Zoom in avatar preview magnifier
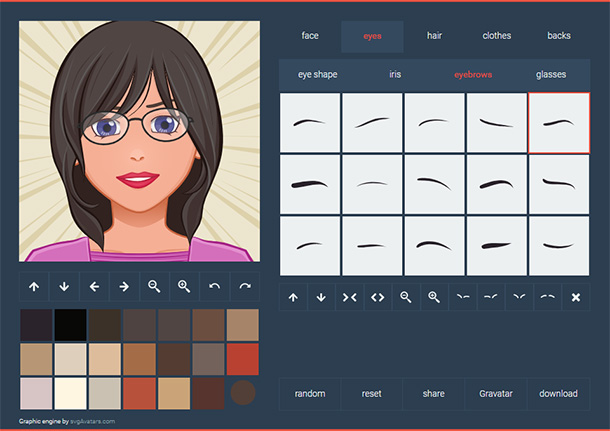Image resolution: width=610 pixels, height=431 pixels. point(184,287)
